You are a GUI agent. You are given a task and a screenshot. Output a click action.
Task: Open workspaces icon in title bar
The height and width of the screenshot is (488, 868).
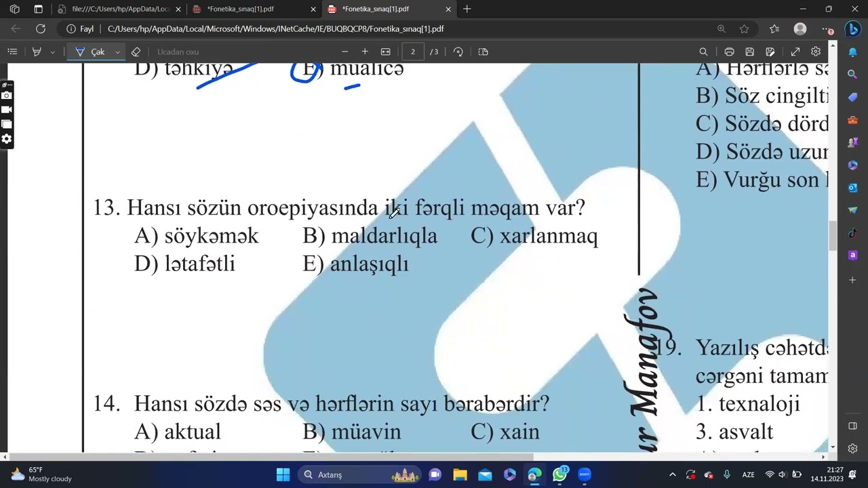pos(14,9)
